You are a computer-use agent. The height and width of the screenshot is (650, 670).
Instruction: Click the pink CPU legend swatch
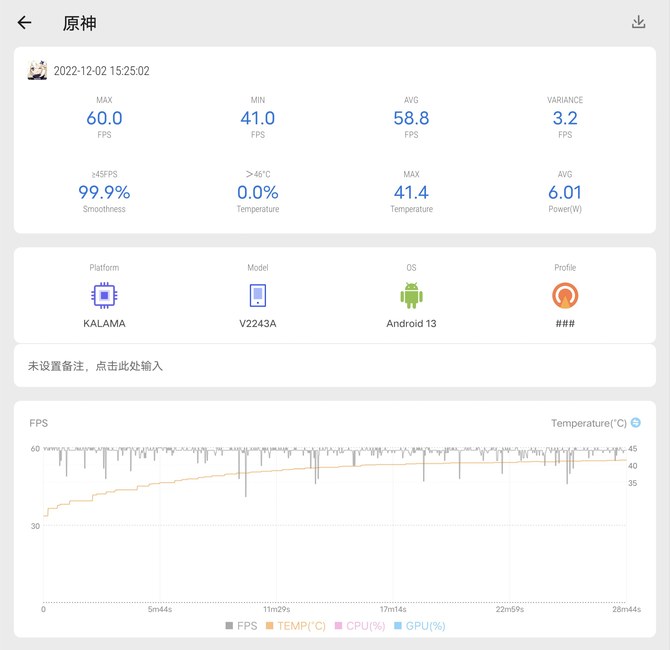338,626
